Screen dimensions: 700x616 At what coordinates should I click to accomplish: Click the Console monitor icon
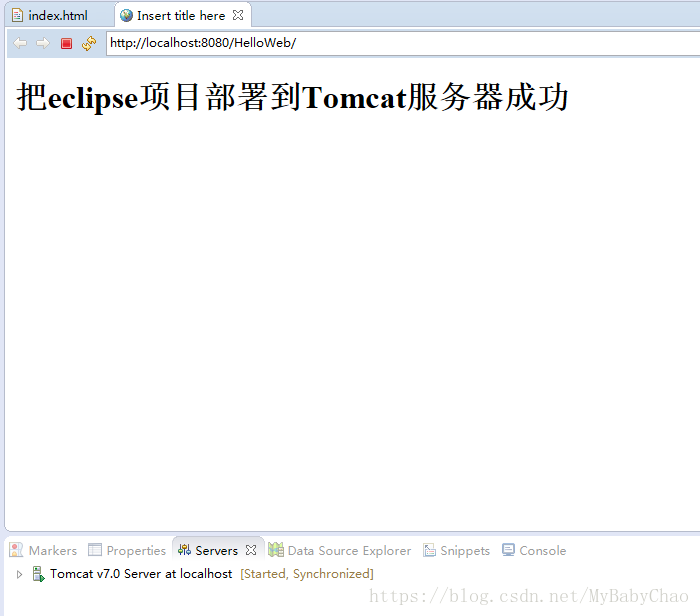(x=508, y=550)
